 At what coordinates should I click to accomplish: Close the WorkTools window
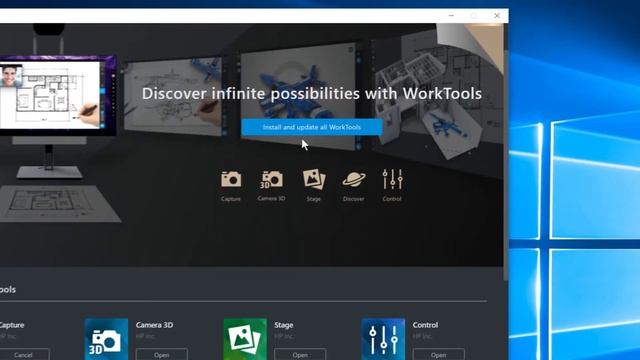(497, 16)
